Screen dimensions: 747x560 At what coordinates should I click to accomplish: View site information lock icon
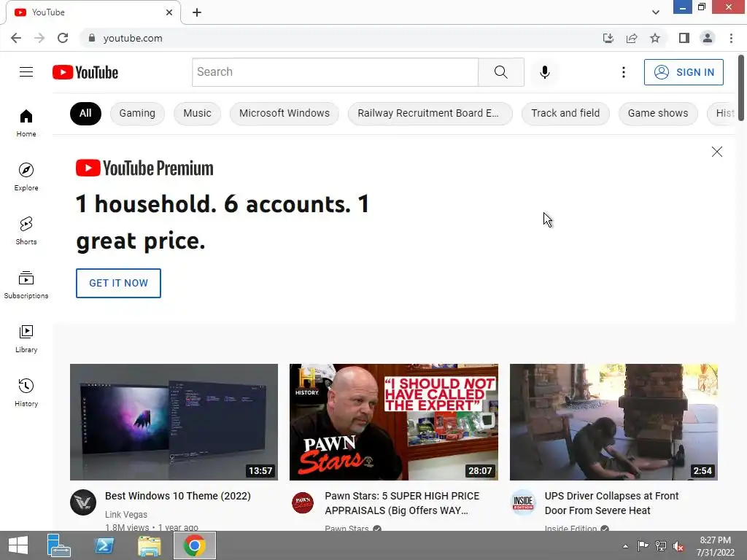pyautogui.click(x=92, y=38)
